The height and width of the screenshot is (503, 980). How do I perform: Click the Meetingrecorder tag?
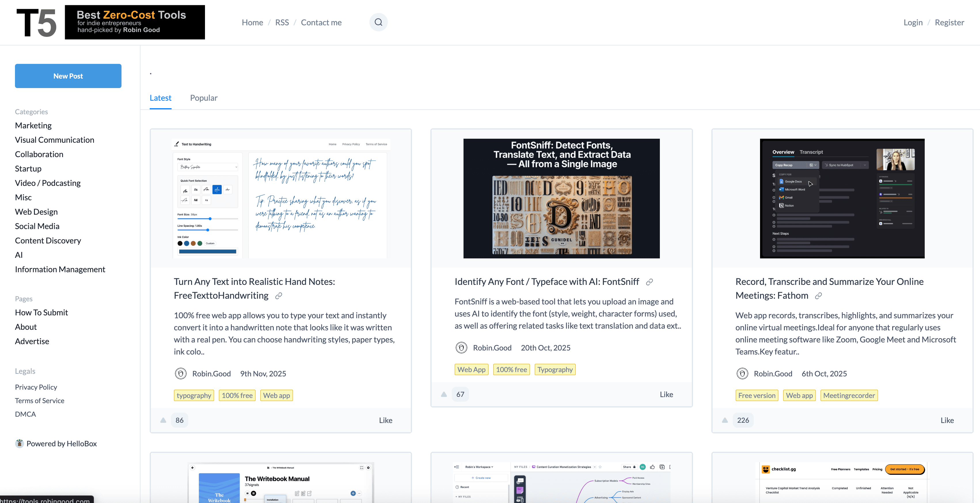849,395
